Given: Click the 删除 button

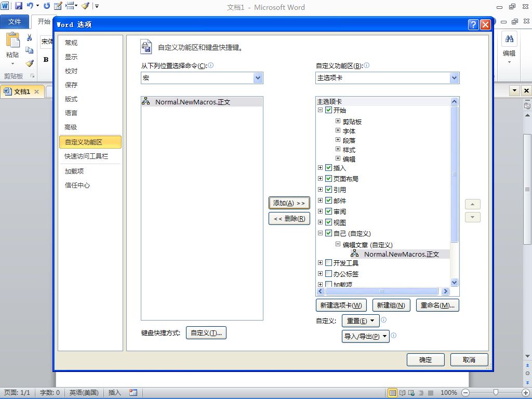Looking at the screenshot, I should [x=289, y=219].
